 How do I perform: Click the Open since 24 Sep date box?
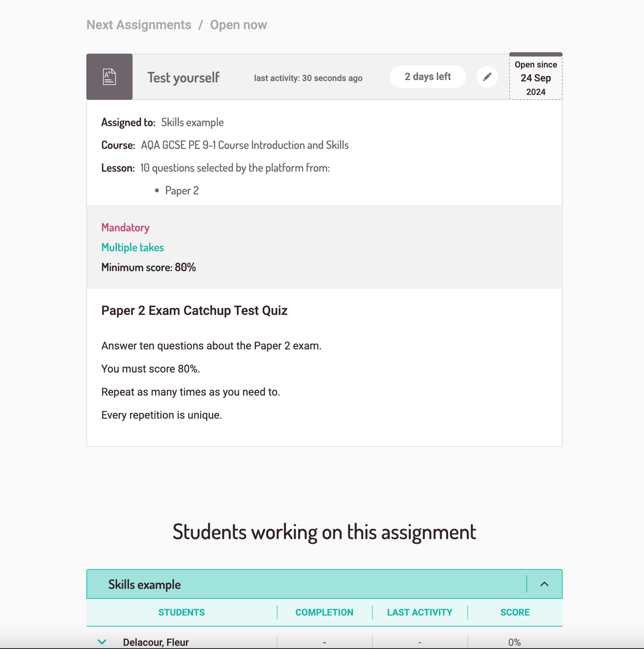pos(535,78)
